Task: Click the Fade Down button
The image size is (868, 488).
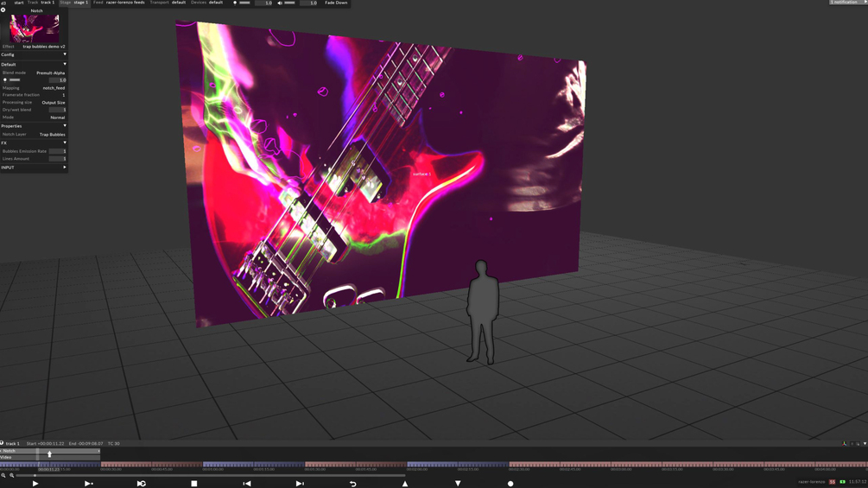Action: (336, 3)
